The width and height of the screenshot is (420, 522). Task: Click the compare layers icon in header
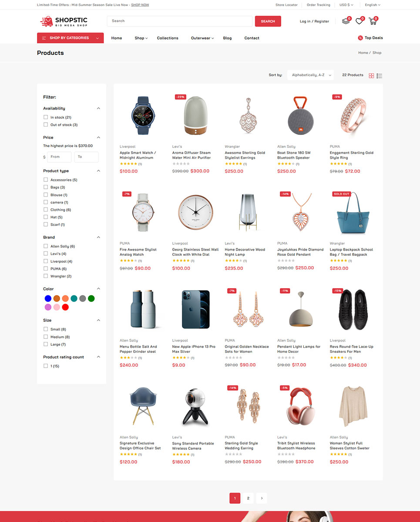coord(346,21)
